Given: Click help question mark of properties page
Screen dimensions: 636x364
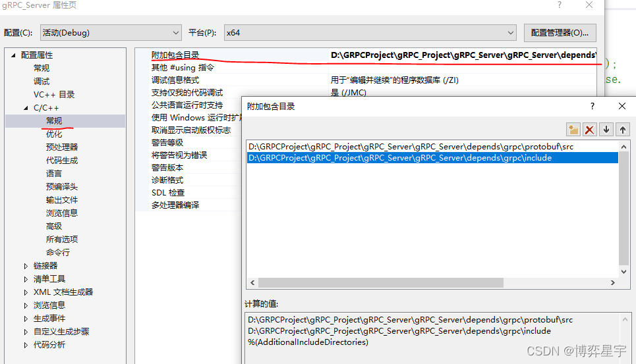Looking at the screenshot, I should 560,5.
